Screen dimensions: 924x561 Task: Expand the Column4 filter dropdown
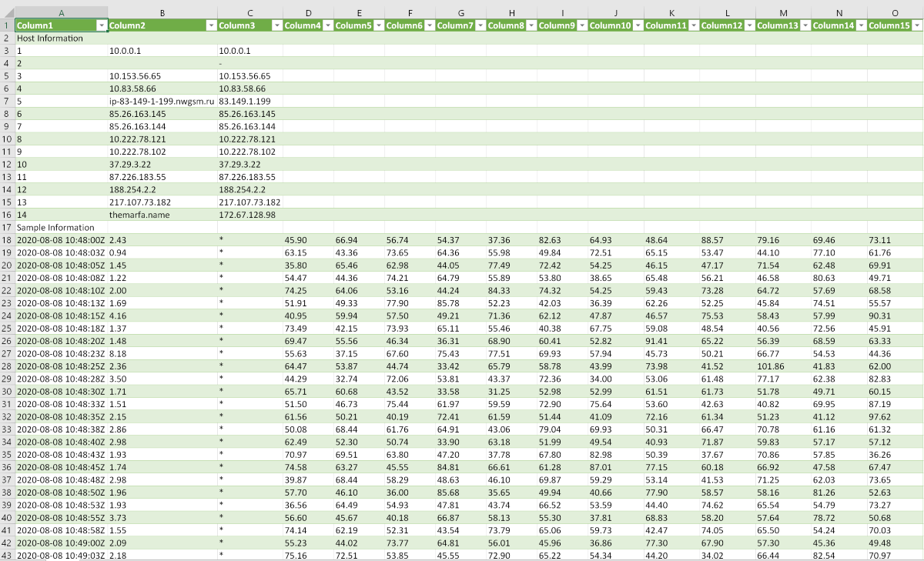pyautogui.click(x=327, y=25)
